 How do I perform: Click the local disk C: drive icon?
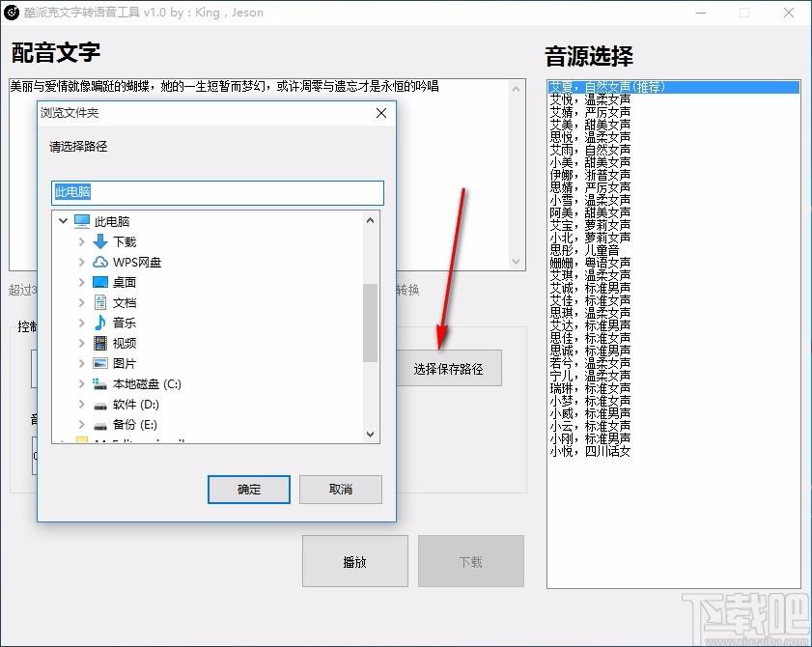click(100, 383)
